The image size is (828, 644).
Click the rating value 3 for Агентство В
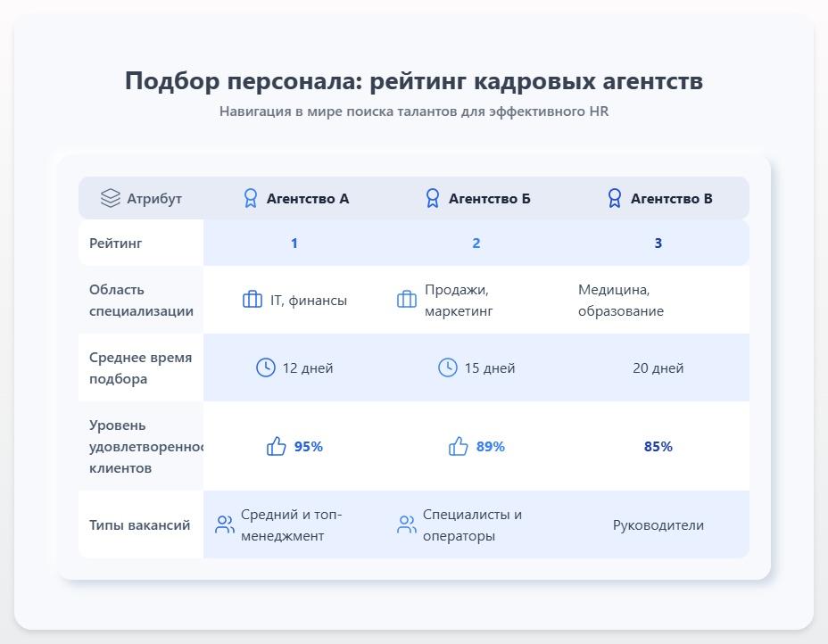point(658,243)
